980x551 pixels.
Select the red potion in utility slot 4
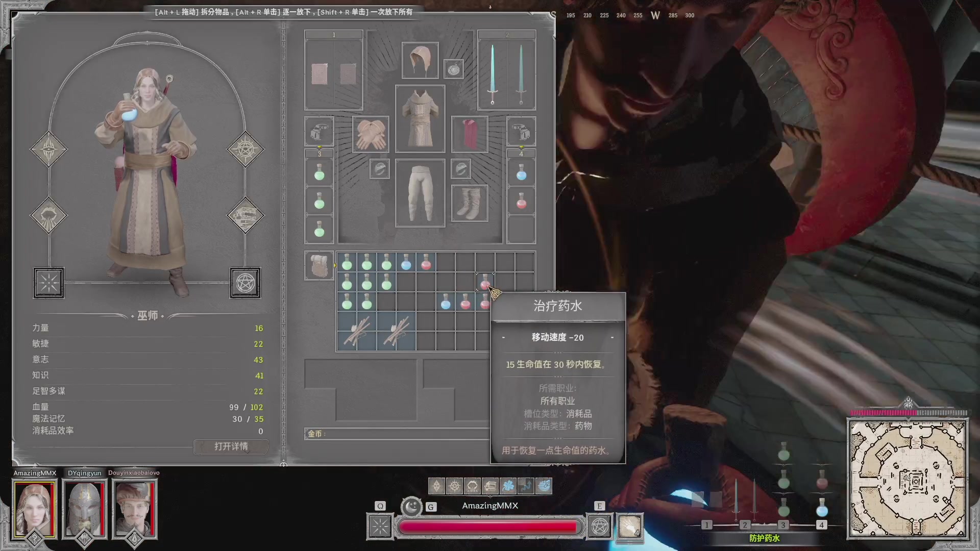coord(521,201)
